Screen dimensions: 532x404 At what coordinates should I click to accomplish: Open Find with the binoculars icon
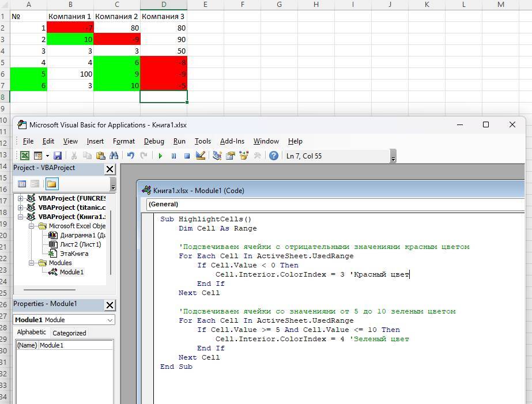pos(114,156)
